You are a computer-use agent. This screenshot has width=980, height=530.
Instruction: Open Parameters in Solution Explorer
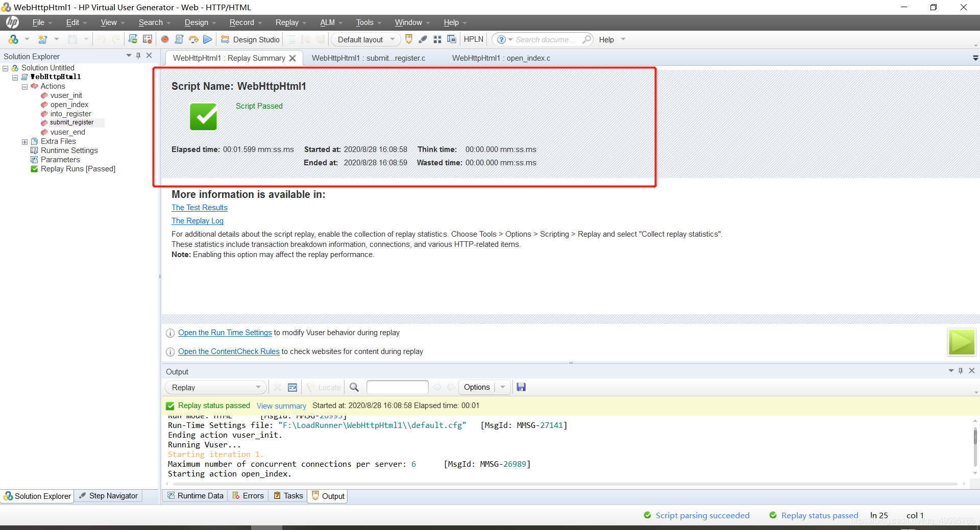point(60,160)
